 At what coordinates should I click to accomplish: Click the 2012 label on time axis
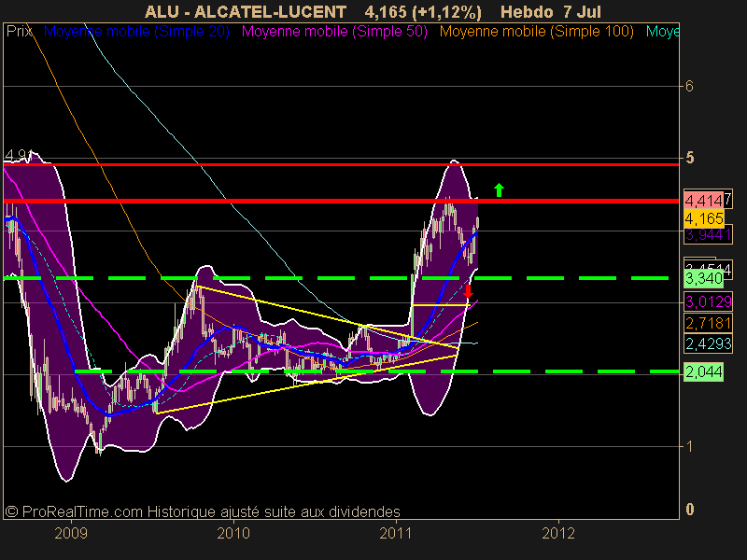pos(558,533)
